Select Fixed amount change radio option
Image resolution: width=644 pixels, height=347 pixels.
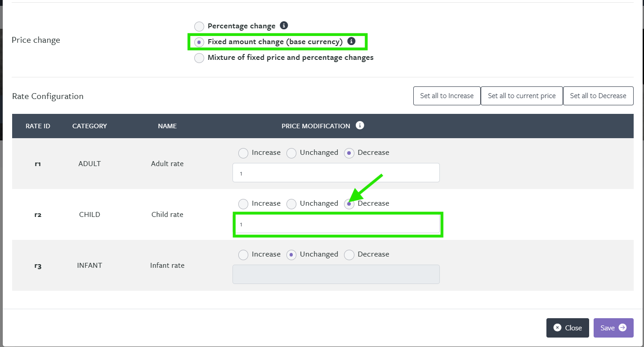click(199, 42)
